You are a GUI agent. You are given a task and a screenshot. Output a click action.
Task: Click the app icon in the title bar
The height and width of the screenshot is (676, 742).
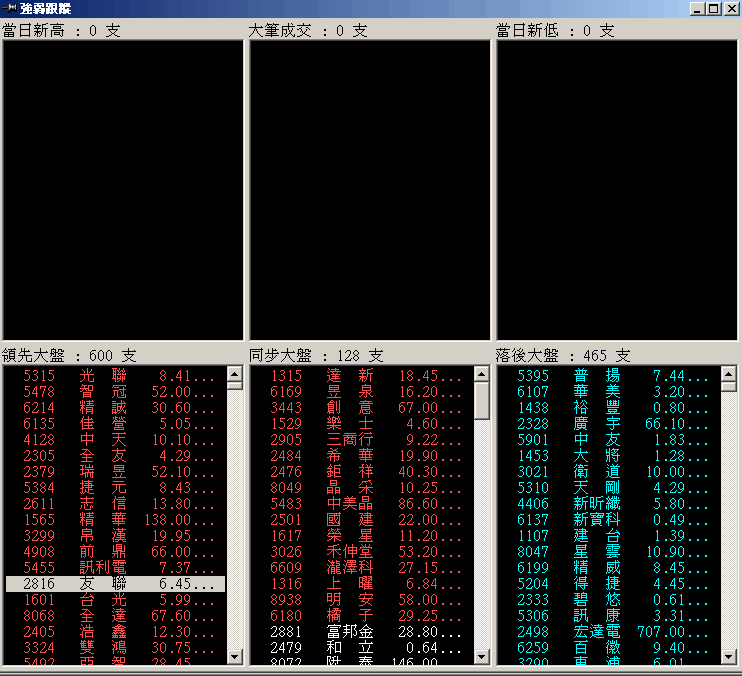[10, 8]
